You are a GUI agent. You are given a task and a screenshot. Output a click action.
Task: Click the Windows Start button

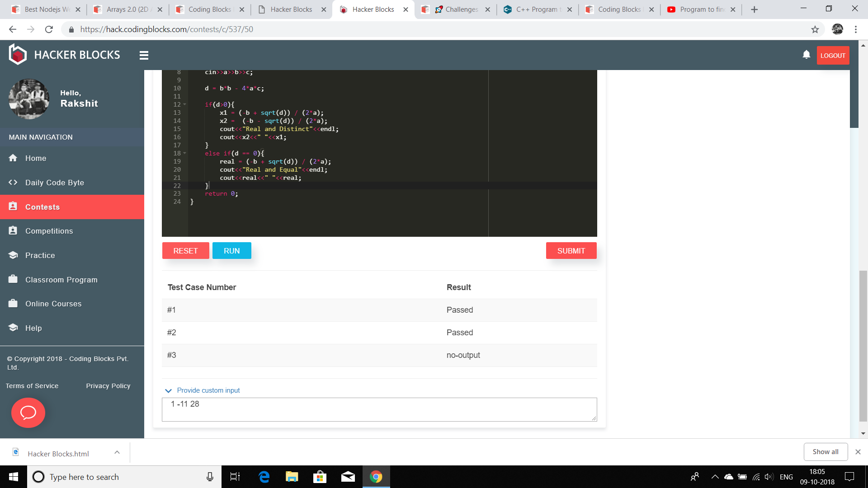point(14,477)
